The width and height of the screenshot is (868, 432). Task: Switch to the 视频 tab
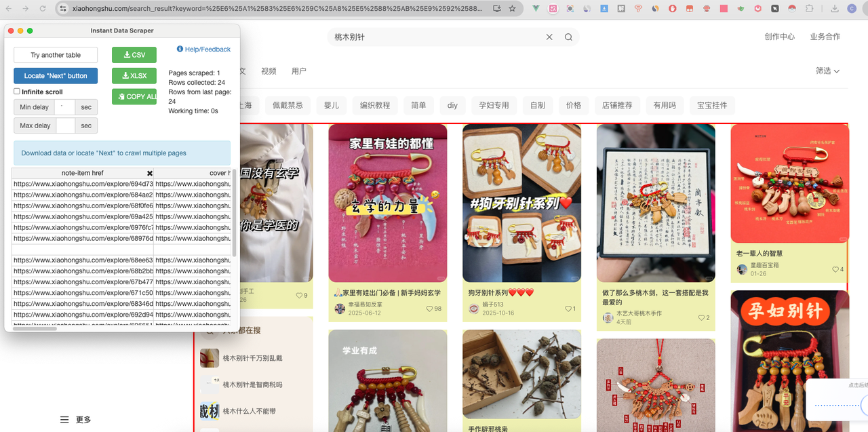pyautogui.click(x=269, y=71)
